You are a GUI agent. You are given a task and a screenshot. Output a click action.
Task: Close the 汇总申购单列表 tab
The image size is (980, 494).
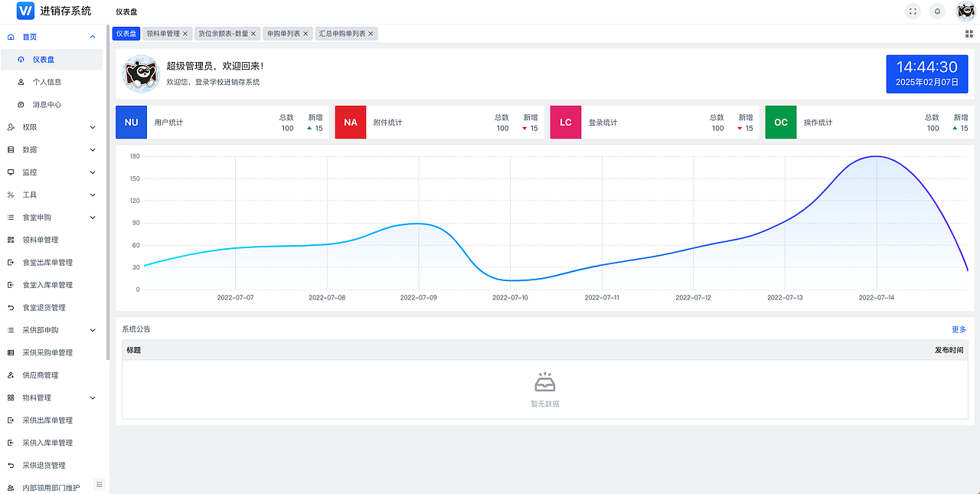tap(371, 34)
